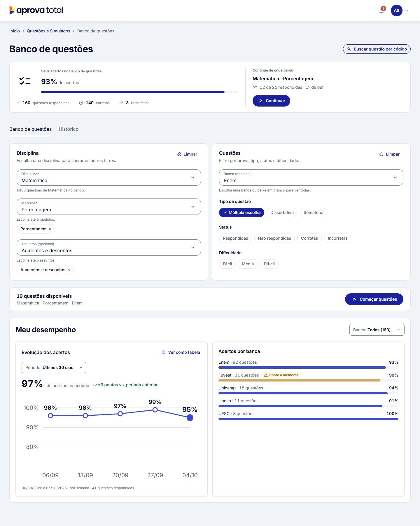
Task: Open the notifications bell
Action: [381, 11]
